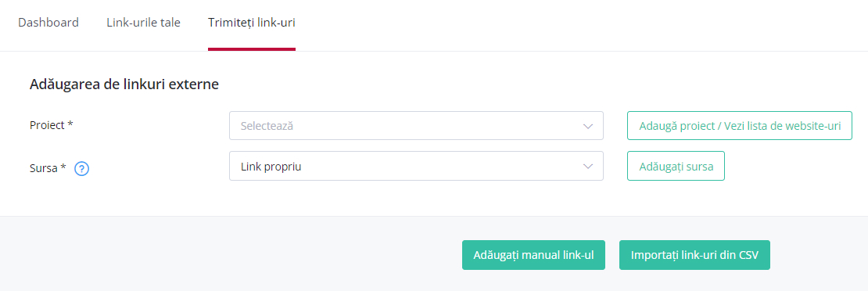The height and width of the screenshot is (291, 868).
Task: Select the Trimiteți link-uri tab
Action: point(252,23)
